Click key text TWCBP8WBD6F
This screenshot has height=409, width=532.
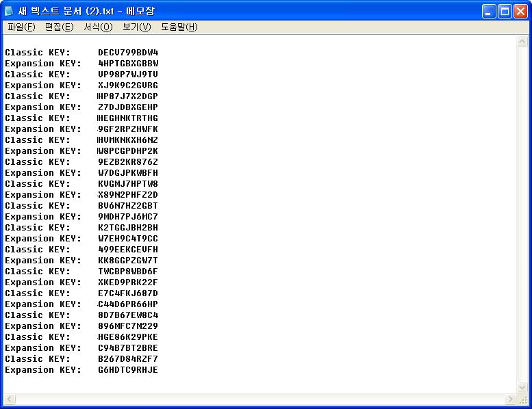point(128,272)
